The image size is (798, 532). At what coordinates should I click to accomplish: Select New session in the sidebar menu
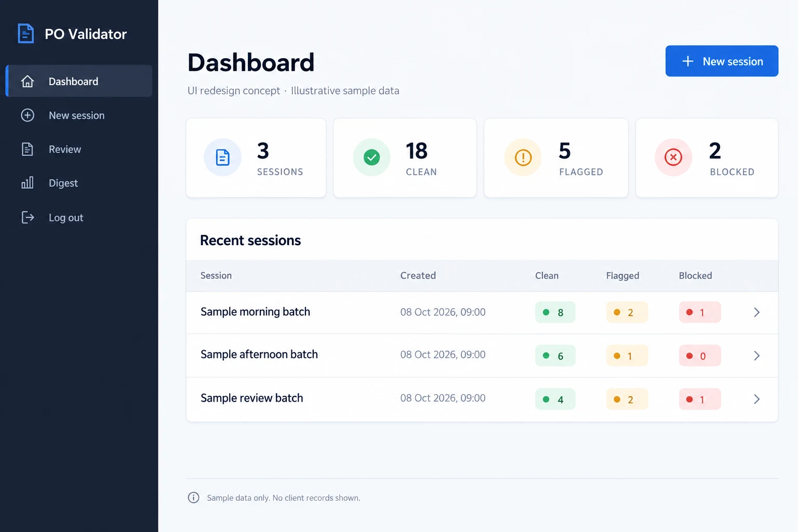pyautogui.click(x=79, y=115)
